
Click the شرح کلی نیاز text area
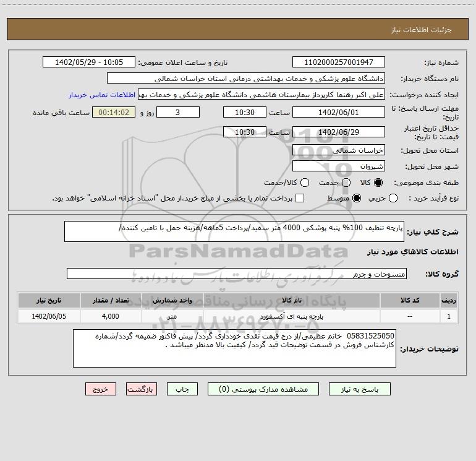tap(234, 231)
